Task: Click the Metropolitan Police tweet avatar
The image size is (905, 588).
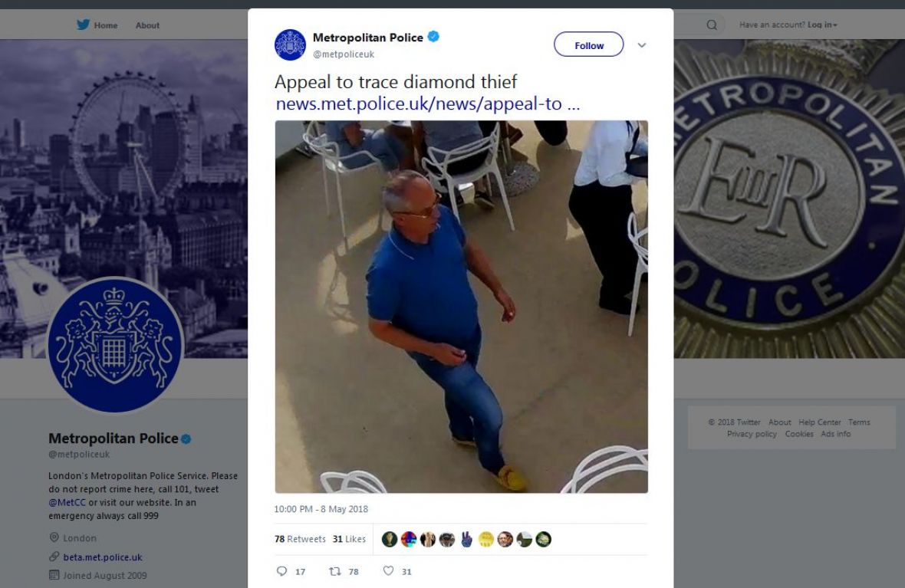Action: click(290, 44)
